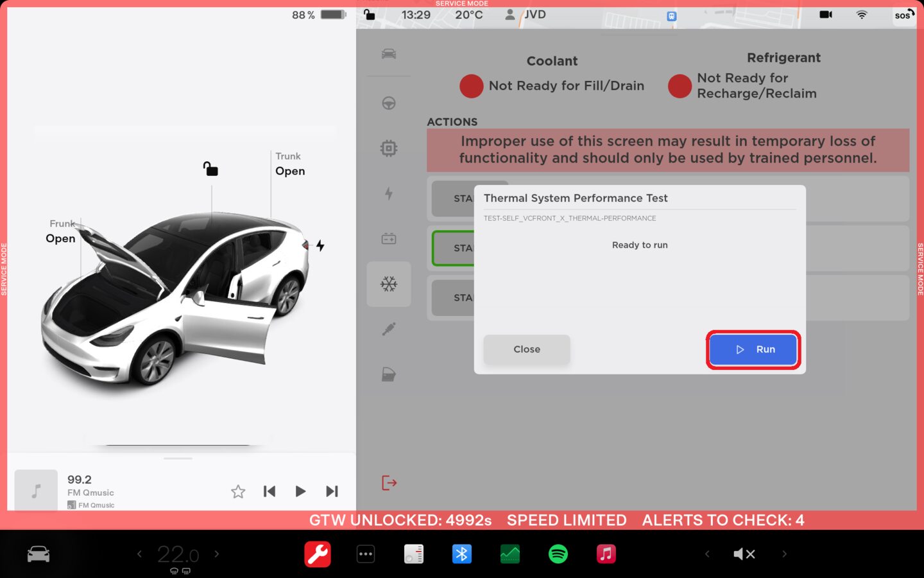Exit service mode via the red exit icon
924x578 pixels.
pyautogui.click(x=389, y=482)
